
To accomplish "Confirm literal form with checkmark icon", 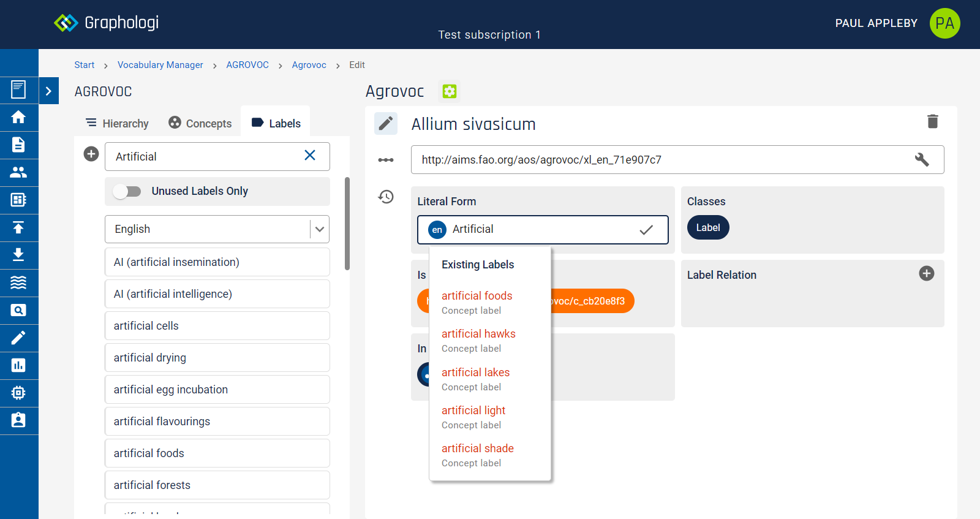I will [x=646, y=230].
